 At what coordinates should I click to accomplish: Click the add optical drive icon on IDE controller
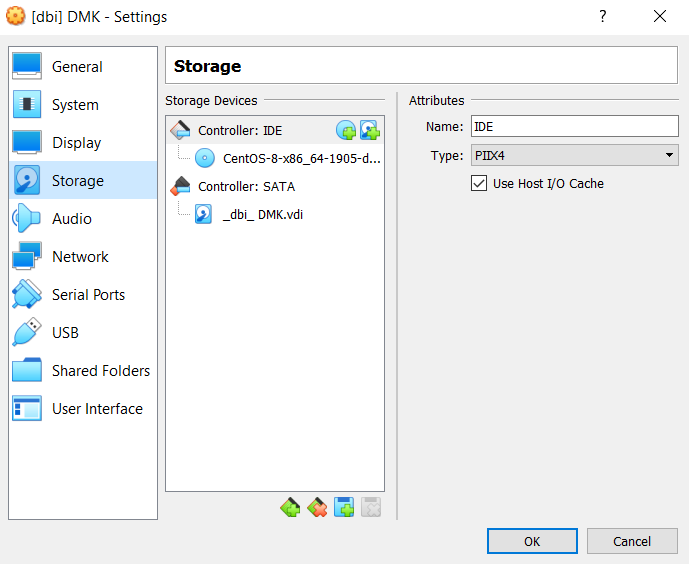coord(346,130)
